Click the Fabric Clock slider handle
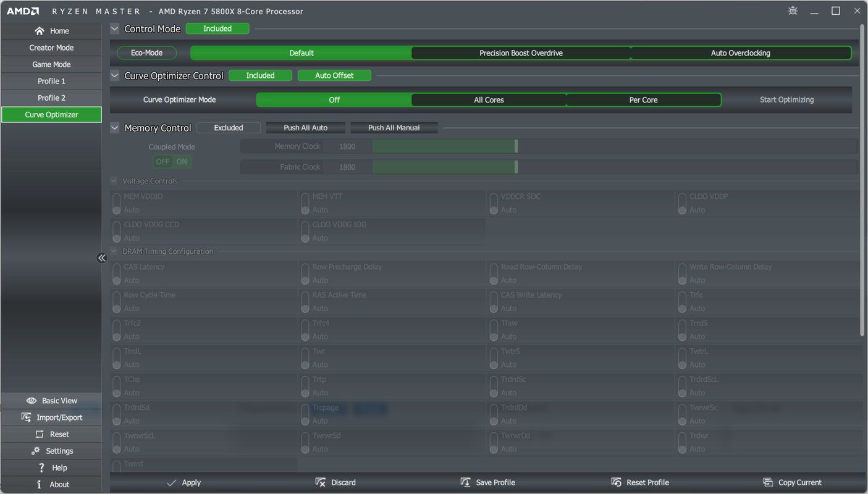Image resolution: width=868 pixels, height=494 pixels. tap(516, 167)
